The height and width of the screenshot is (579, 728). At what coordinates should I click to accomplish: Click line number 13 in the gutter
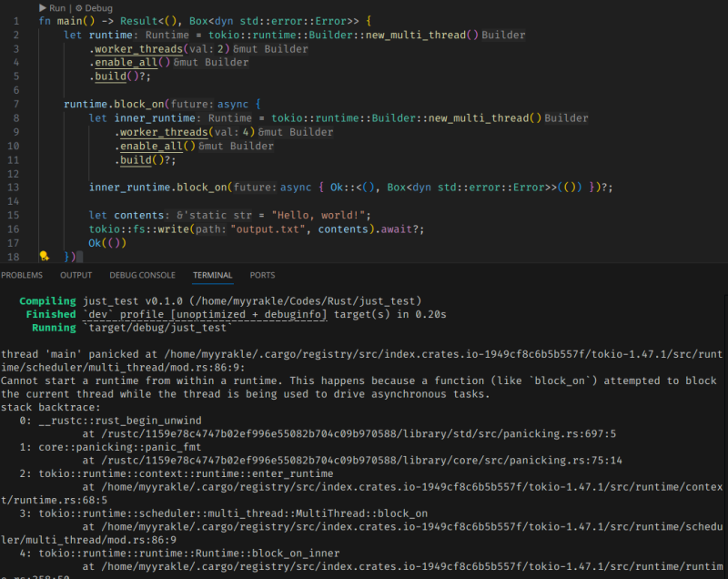[x=13, y=188]
